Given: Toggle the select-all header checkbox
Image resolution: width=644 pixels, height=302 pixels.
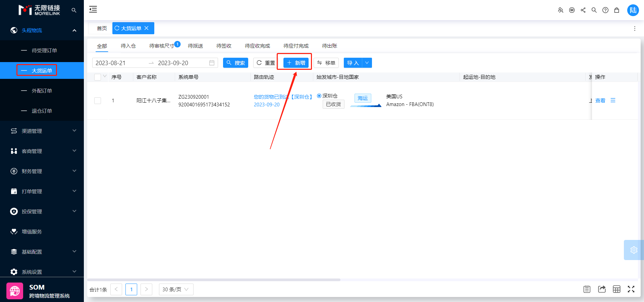Looking at the screenshot, I should click(x=98, y=77).
